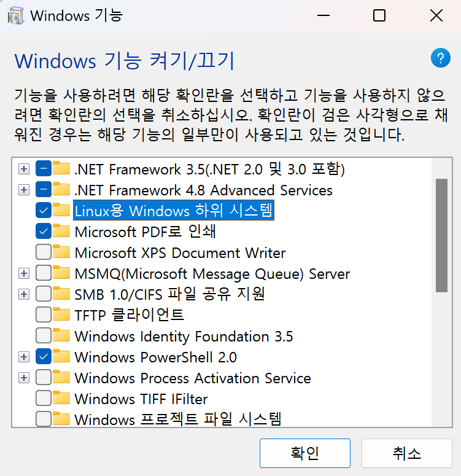The width and height of the screenshot is (461, 476).
Task: Check the Windows TIFF IFilter box
Action: [x=44, y=398]
